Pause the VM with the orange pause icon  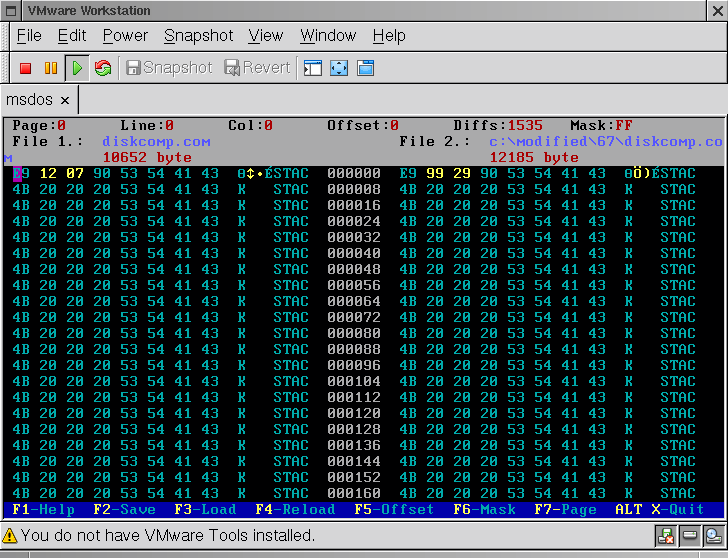51,68
